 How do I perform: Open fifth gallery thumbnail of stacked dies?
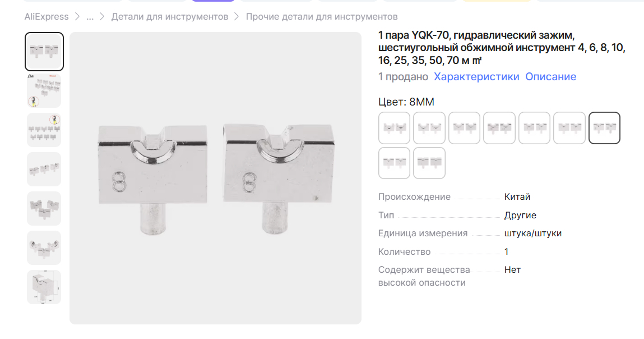44,208
